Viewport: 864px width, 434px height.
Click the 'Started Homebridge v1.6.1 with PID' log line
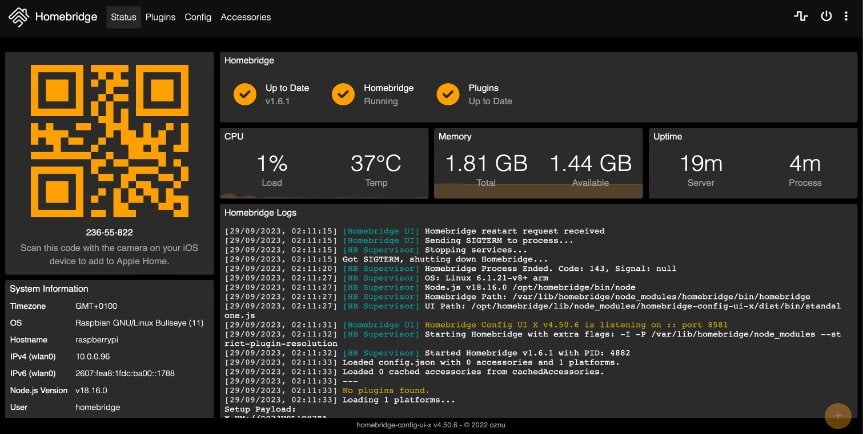[427, 353]
